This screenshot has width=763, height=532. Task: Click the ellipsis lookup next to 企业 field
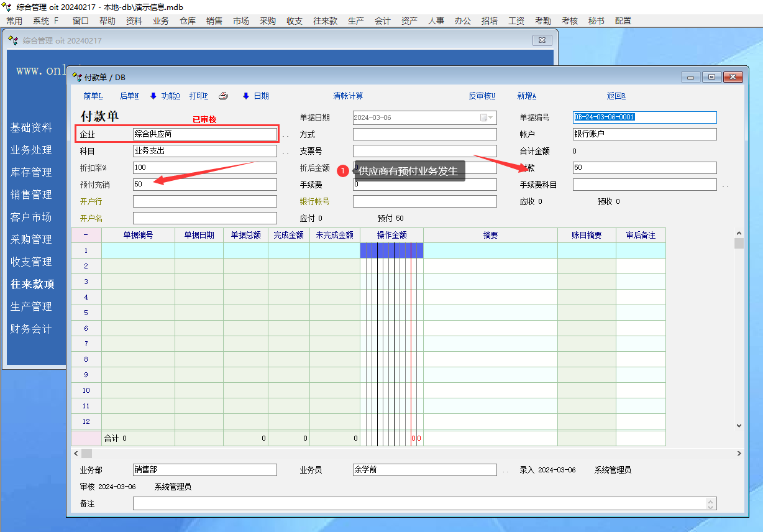[x=285, y=135]
